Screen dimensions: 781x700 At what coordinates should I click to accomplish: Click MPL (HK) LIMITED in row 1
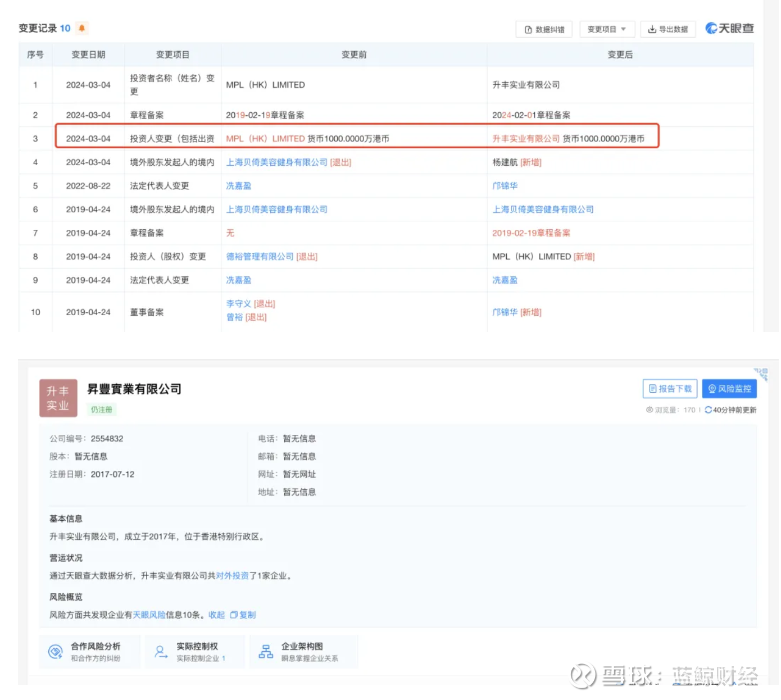pos(265,85)
